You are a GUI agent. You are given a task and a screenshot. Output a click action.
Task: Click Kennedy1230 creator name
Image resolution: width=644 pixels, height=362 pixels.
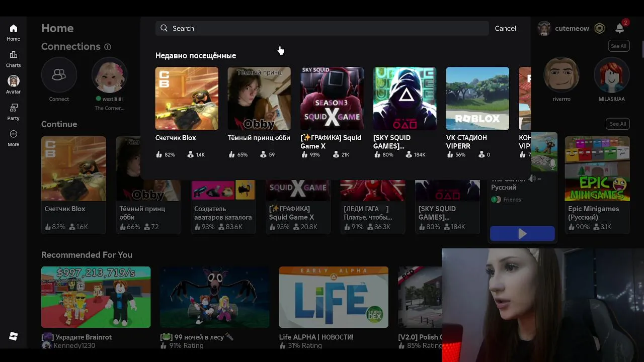[74, 345]
